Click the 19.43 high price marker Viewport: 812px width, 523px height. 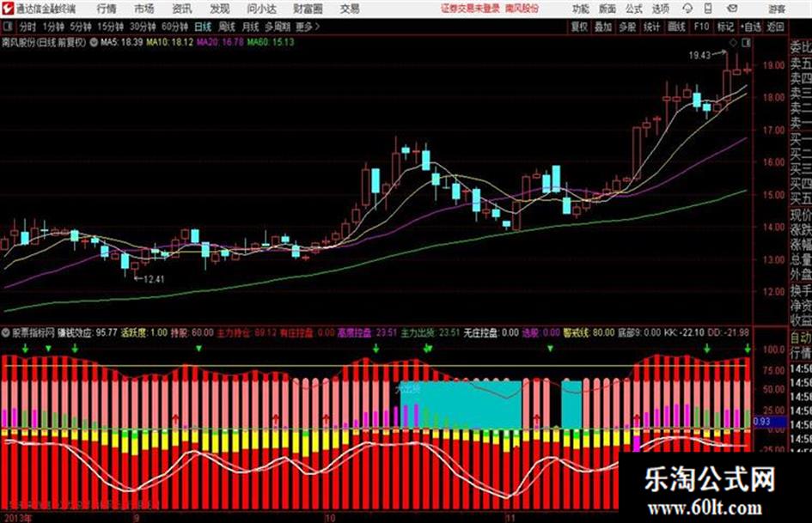tap(699, 55)
